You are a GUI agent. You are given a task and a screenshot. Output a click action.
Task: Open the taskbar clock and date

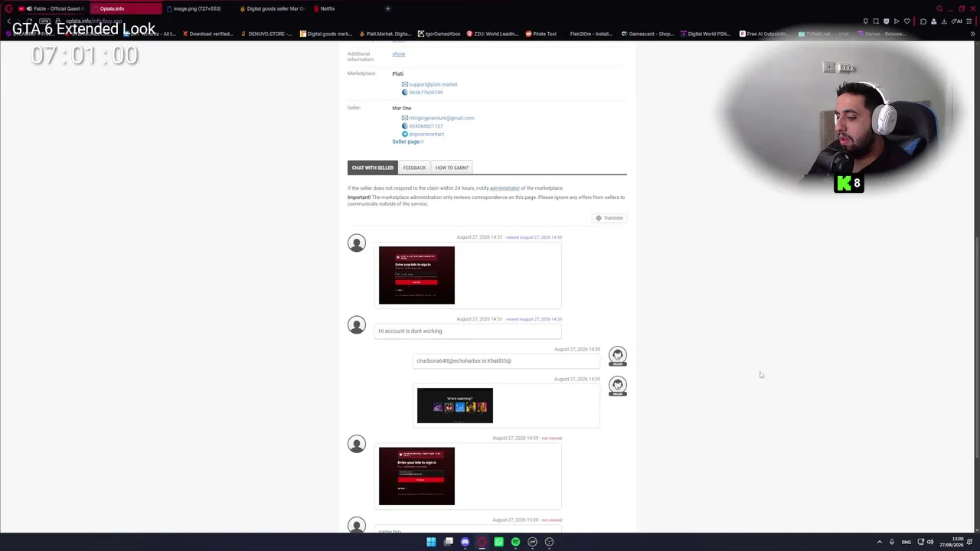952,542
